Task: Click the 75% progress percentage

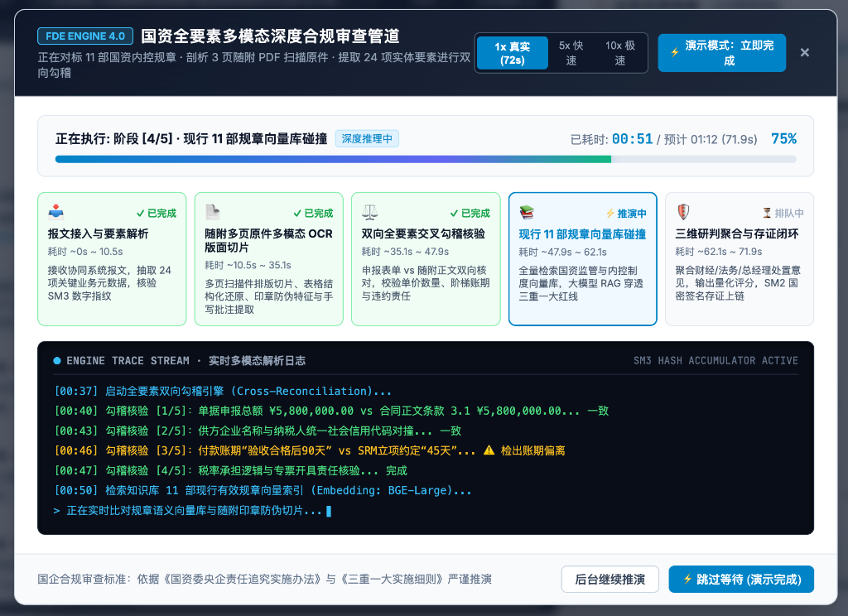Action: [783, 139]
